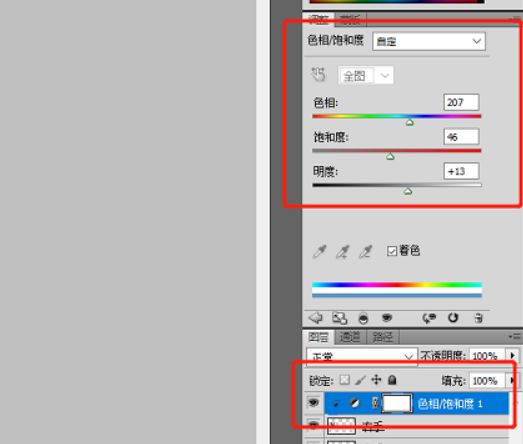Click the 不透明度 100% value field

pos(487,356)
